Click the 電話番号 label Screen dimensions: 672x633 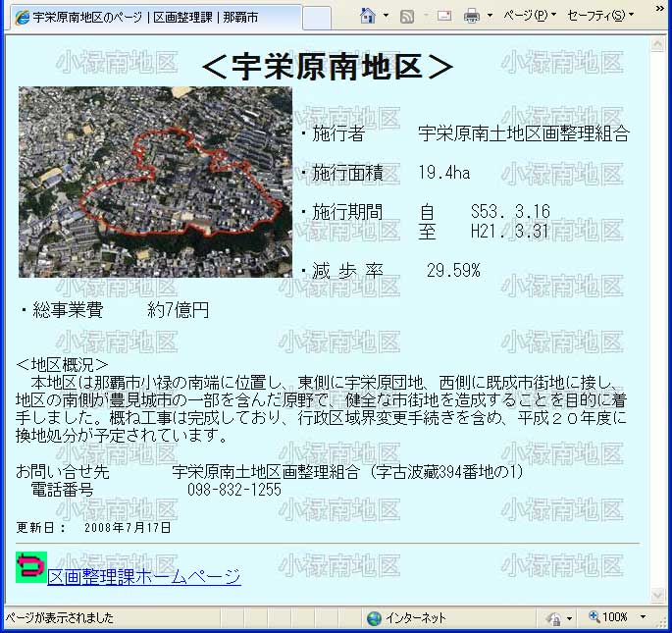(x=63, y=490)
